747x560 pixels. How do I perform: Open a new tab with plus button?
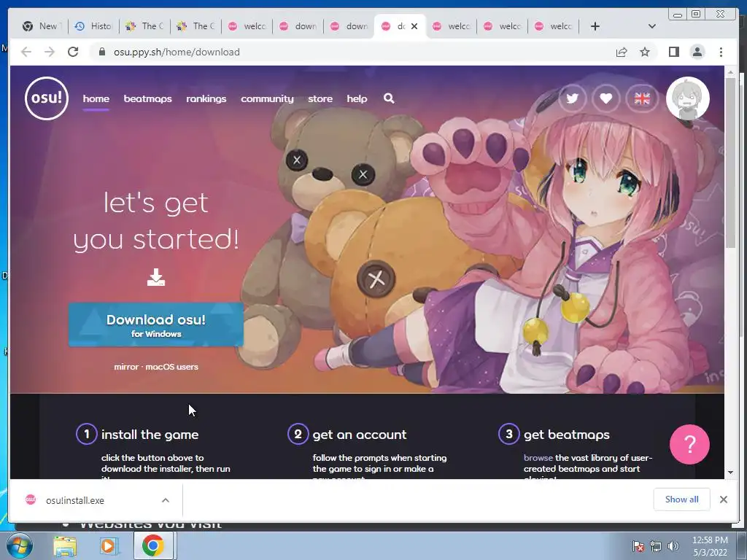tap(595, 26)
